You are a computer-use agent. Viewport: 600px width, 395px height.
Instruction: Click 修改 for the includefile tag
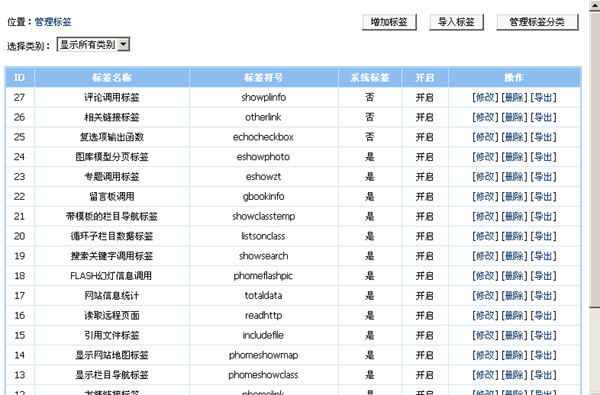pyautogui.click(x=485, y=336)
